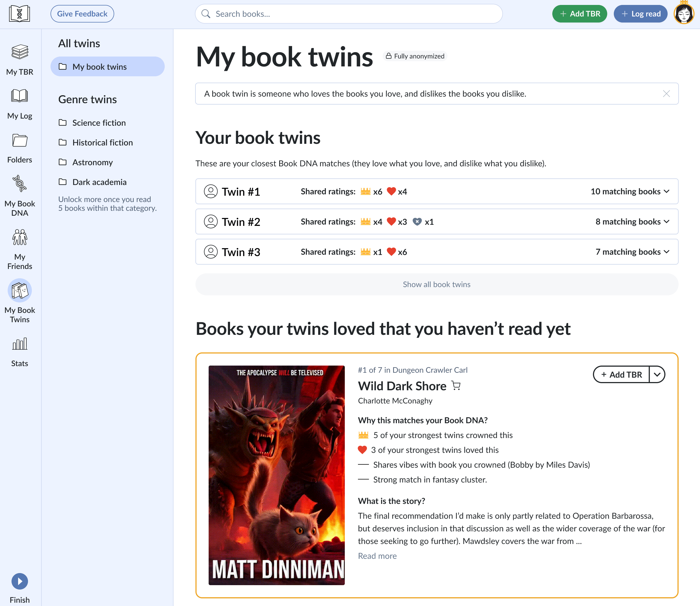Viewport: 700px width, 606px height.
Task: Click the app logo icon
Action: 19,14
